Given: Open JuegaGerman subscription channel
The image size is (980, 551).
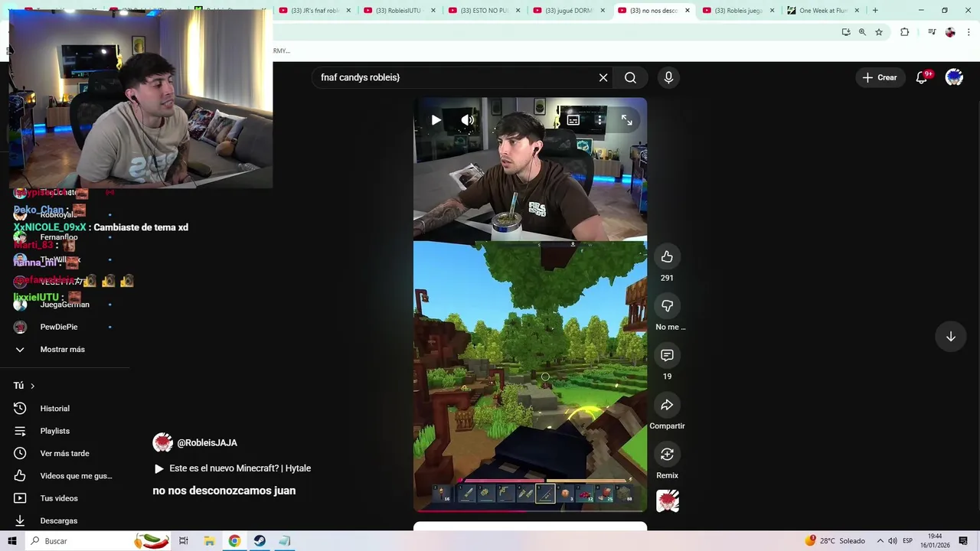Looking at the screenshot, I should [65, 305].
